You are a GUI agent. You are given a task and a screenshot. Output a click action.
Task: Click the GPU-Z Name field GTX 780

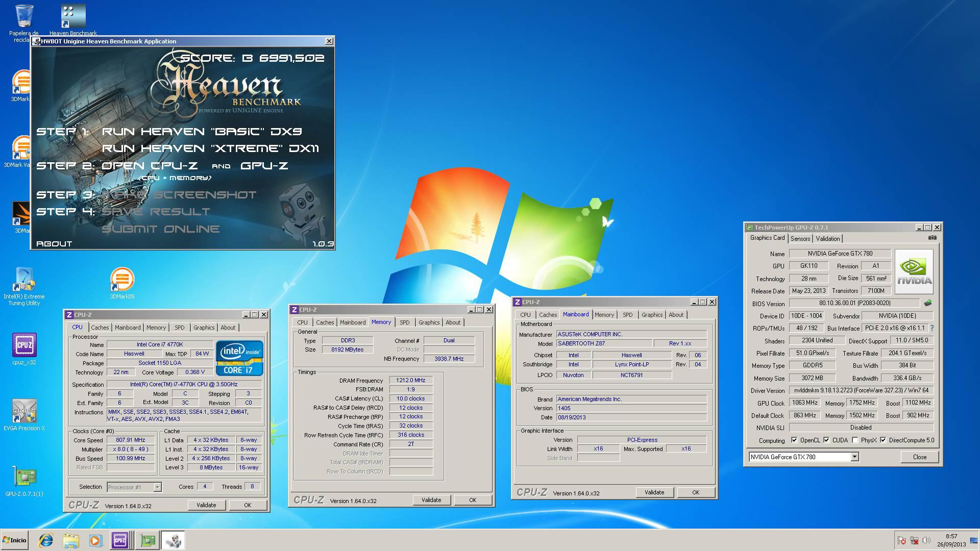click(x=840, y=254)
